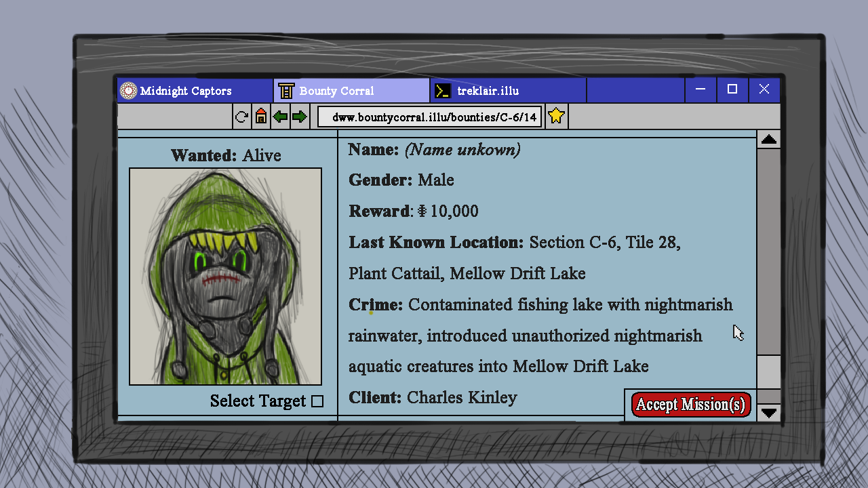Maximize the browser window
Image resolution: width=868 pixels, height=488 pixels.
(732, 89)
